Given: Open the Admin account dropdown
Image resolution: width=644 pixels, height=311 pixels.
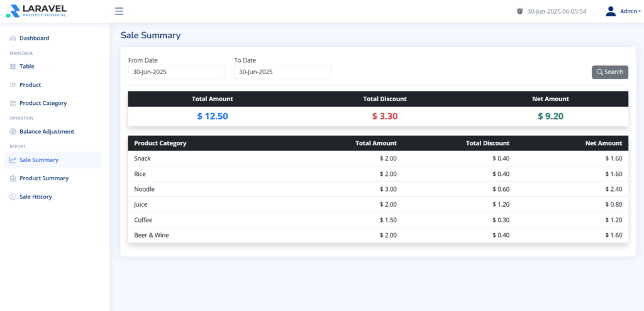Looking at the screenshot, I should [630, 11].
